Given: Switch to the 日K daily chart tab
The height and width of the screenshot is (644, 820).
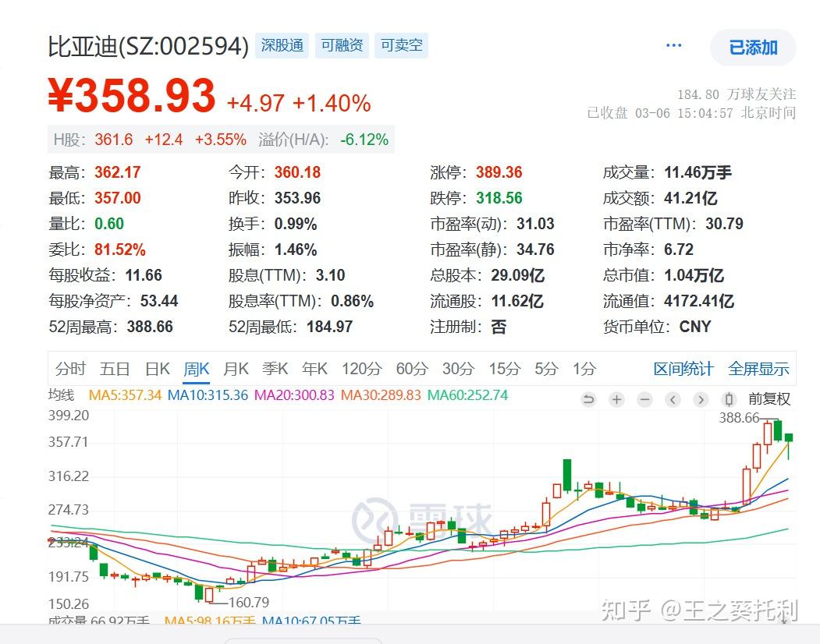Looking at the screenshot, I should tap(157, 369).
